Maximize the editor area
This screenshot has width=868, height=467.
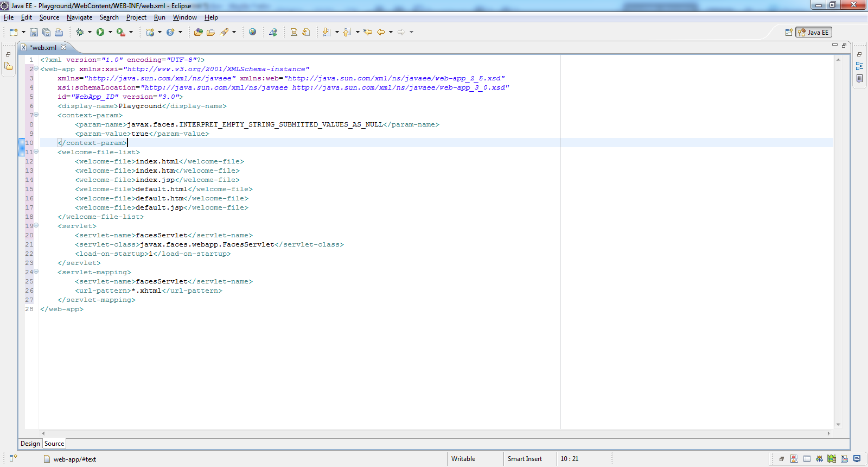(x=844, y=46)
